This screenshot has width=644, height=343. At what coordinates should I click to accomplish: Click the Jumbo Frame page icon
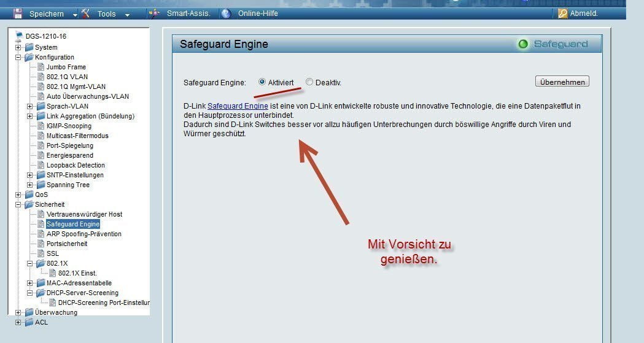pyautogui.click(x=41, y=67)
